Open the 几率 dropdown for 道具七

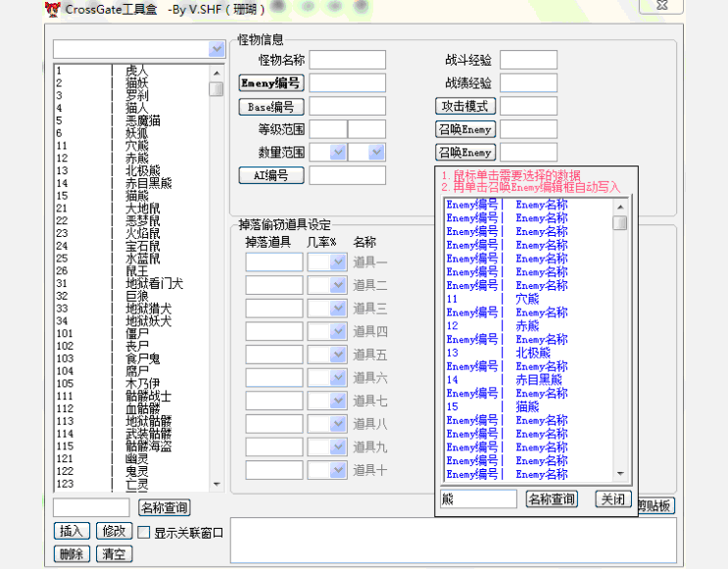[338, 401]
